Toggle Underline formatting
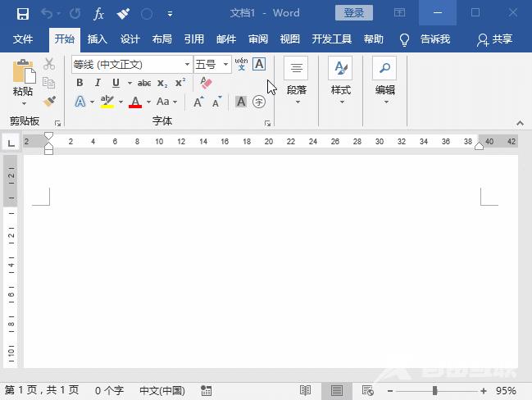This screenshot has width=532, height=400. pyautogui.click(x=116, y=83)
